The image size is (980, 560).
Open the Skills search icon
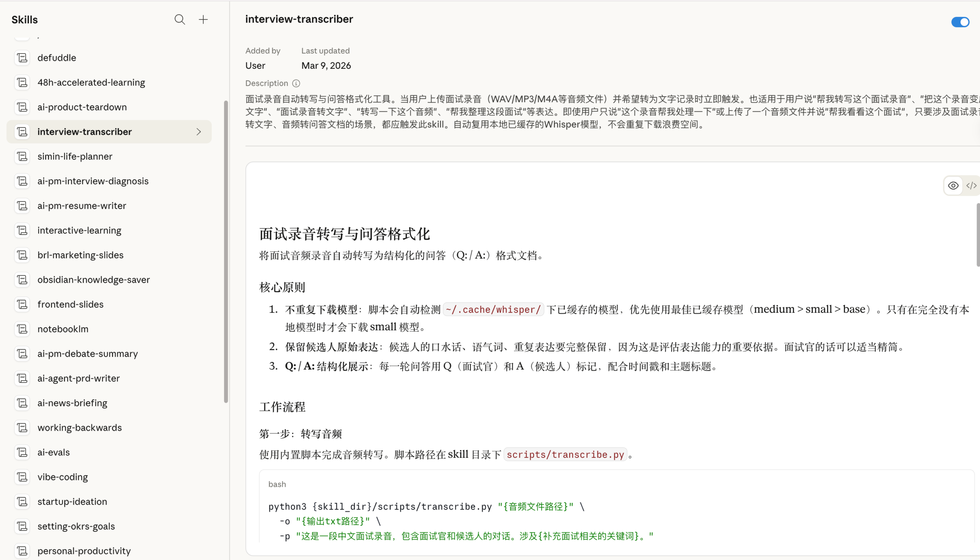pos(180,19)
